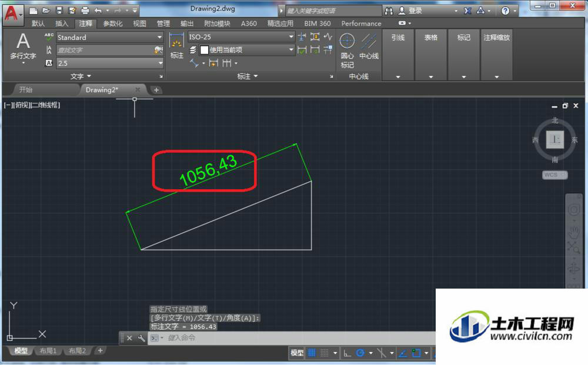Expand the 文字 panel title
Image resolution: width=588 pixels, height=365 pixels.
pos(81,76)
